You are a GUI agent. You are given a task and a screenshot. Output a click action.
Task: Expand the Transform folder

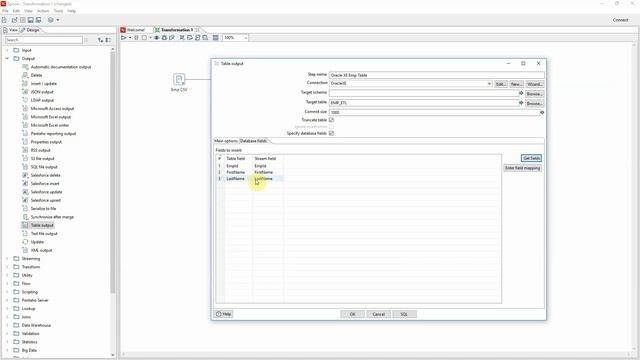click(x=7, y=267)
